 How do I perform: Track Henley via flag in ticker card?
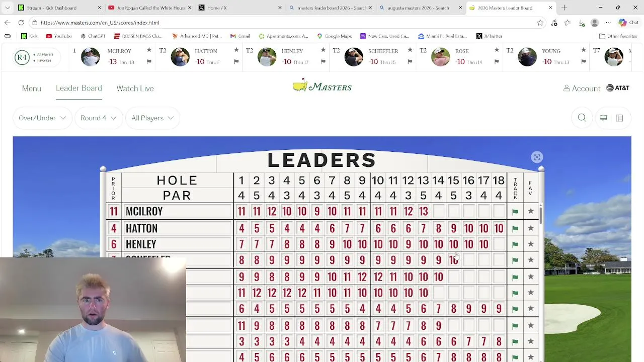323,62
